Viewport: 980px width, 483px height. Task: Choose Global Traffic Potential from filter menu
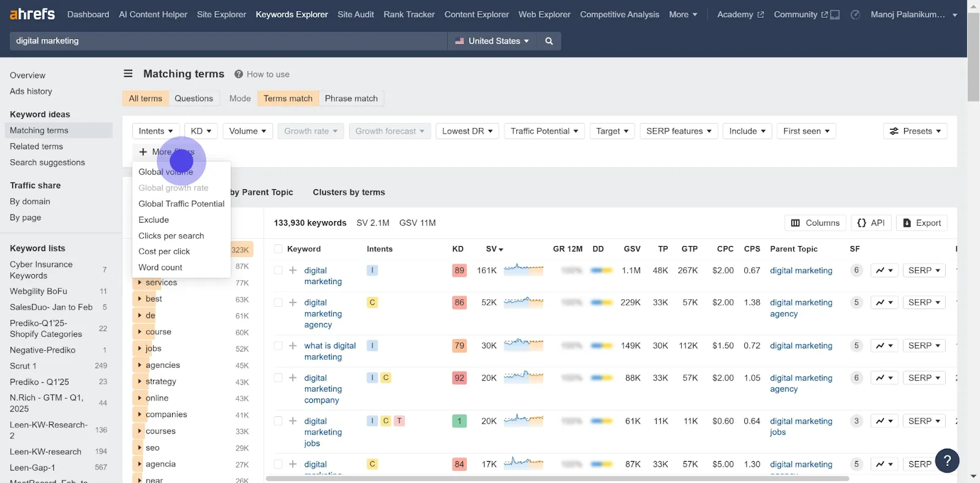[181, 204]
